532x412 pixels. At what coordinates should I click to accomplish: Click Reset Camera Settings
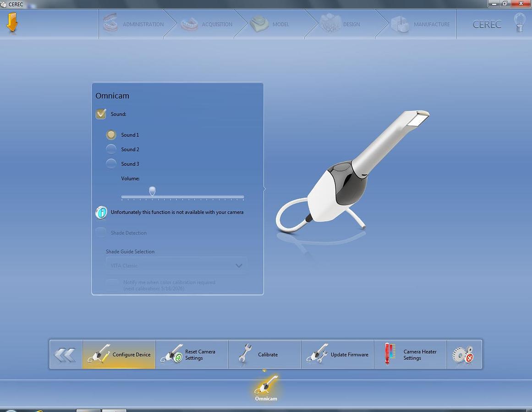[x=192, y=354]
